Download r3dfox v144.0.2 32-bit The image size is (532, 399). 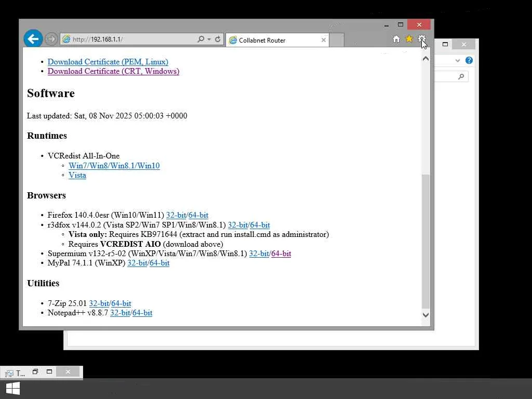click(x=238, y=225)
